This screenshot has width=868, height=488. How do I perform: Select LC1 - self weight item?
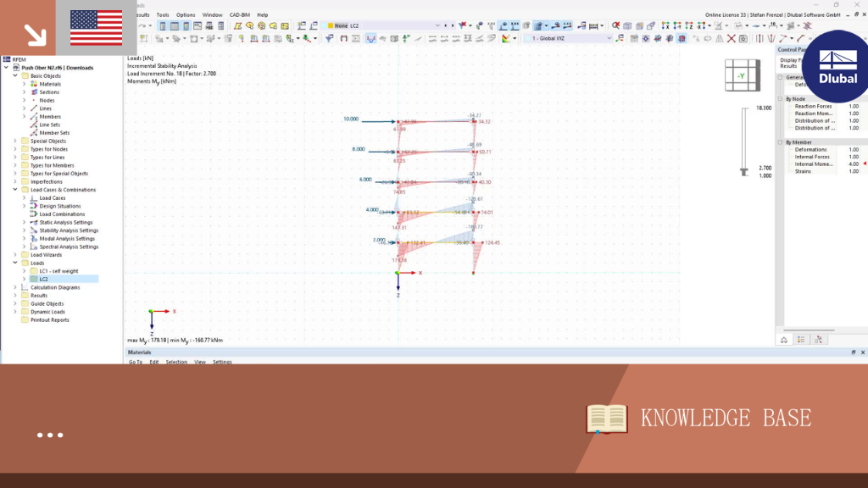pyautogui.click(x=58, y=271)
